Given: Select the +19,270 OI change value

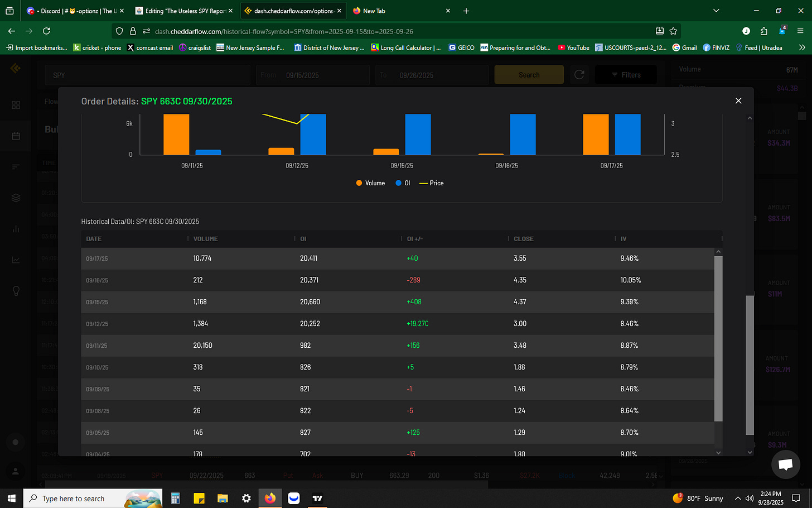Looking at the screenshot, I should [418, 324].
